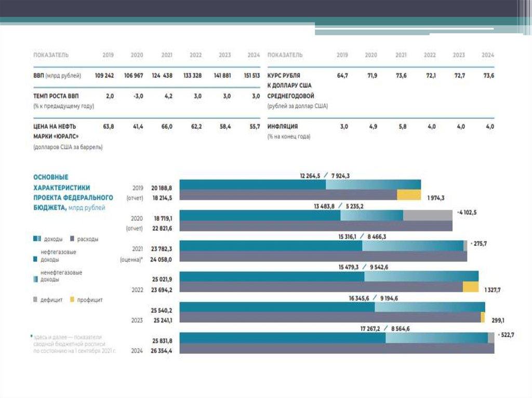Click the 2024 GDP value 151 513

tap(251, 76)
